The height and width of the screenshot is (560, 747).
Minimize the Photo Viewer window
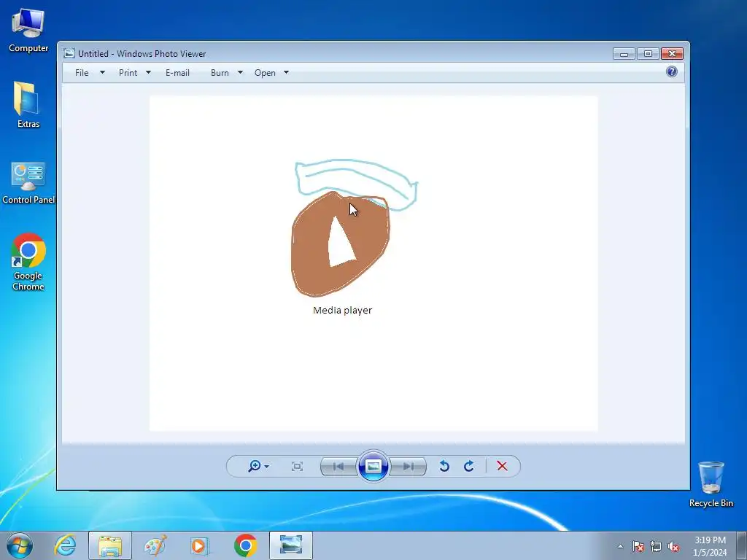(x=624, y=53)
